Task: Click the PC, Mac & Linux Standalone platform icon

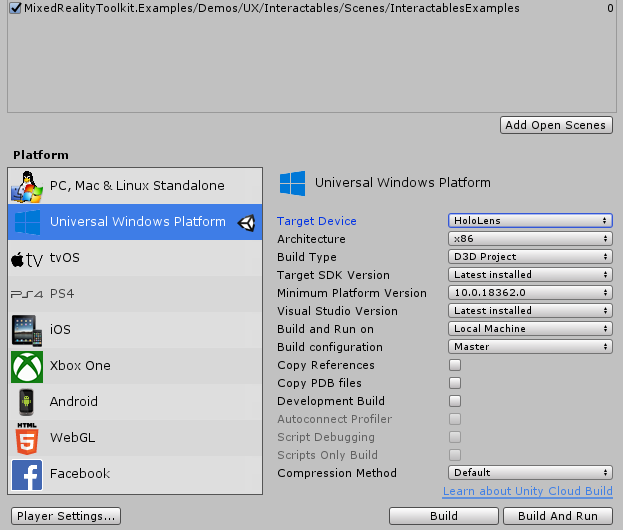Action: (27, 186)
